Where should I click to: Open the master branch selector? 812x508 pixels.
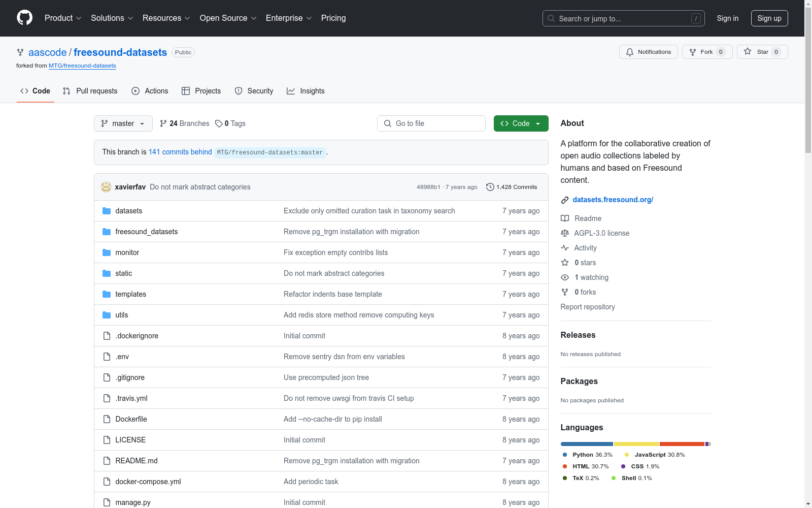point(123,123)
